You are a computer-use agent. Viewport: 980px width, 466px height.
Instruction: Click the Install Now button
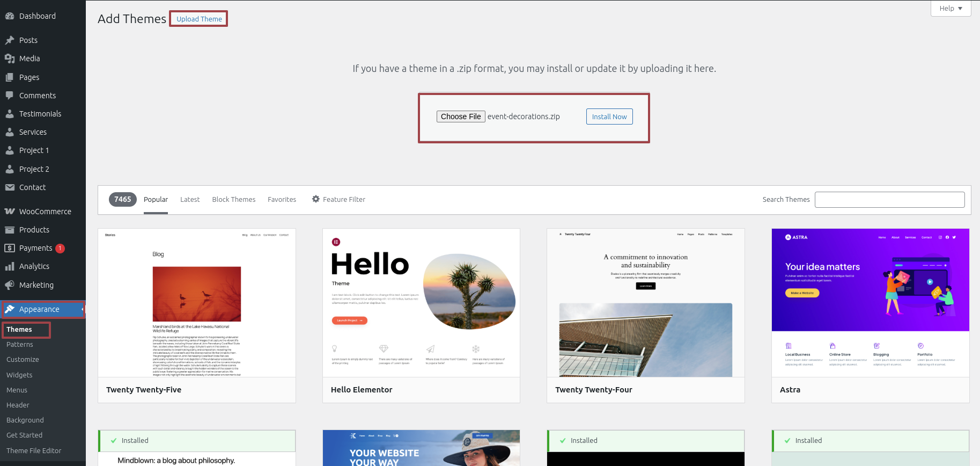coord(609,116)
